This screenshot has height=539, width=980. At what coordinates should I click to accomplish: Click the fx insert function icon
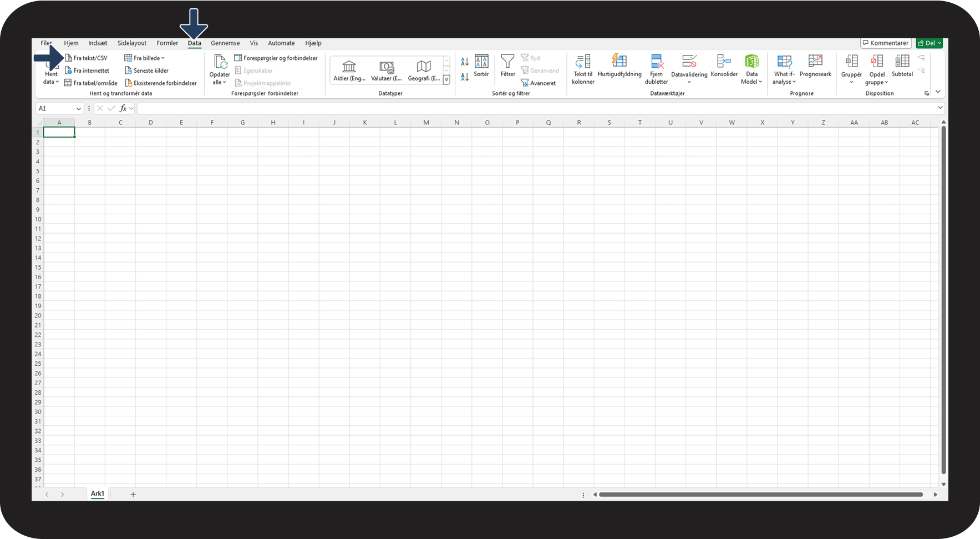[123, 108]
